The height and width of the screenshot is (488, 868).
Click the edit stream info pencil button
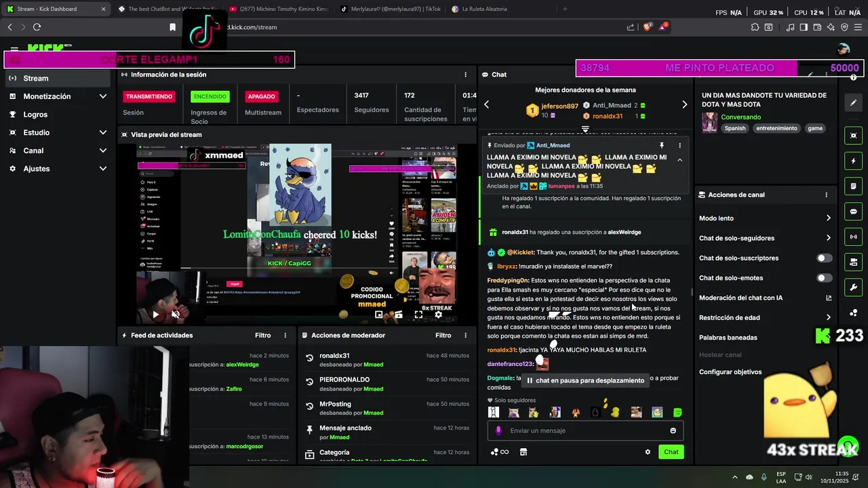[854, 103]
